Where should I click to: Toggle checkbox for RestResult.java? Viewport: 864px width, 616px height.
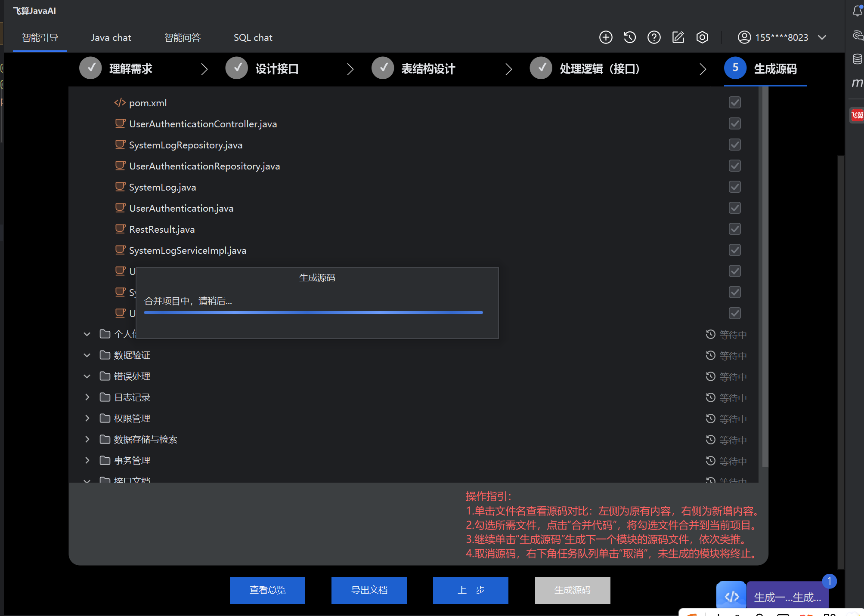click(x=734, y=229)
